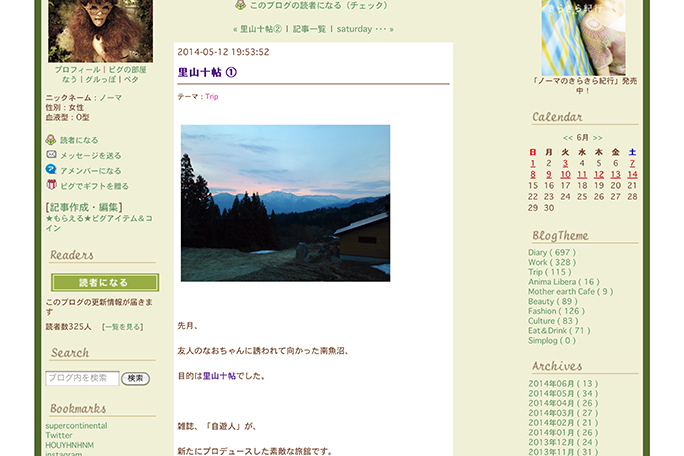The image size is (684, 456).
Task: Click the 検索 search button
Action: [x=135, y=378]
